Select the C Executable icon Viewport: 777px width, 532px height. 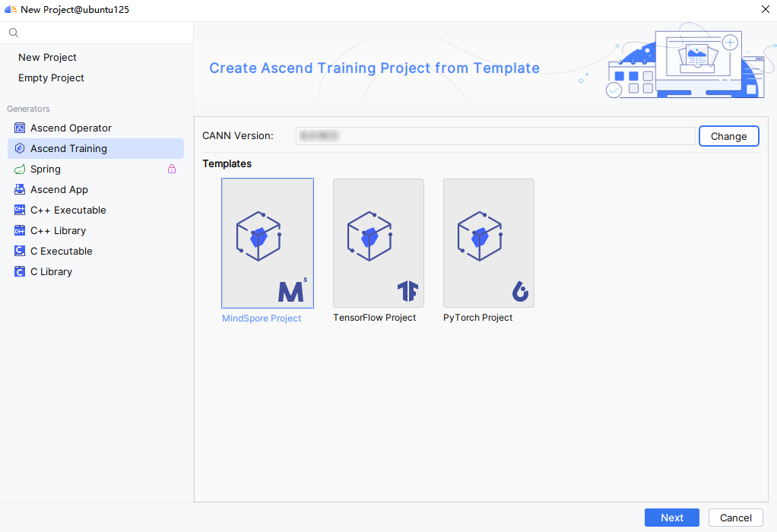point(20,251)
